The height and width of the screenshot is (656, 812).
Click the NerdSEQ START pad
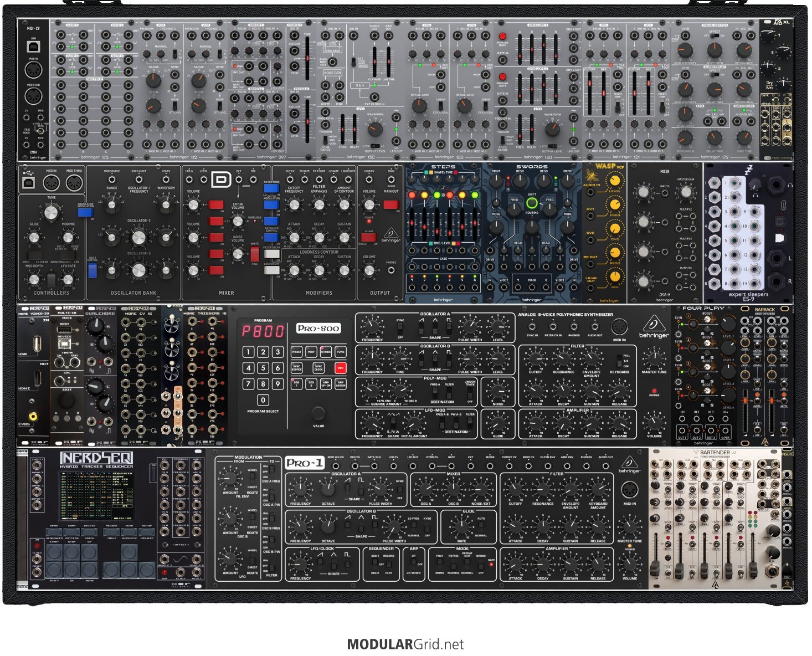54,552
